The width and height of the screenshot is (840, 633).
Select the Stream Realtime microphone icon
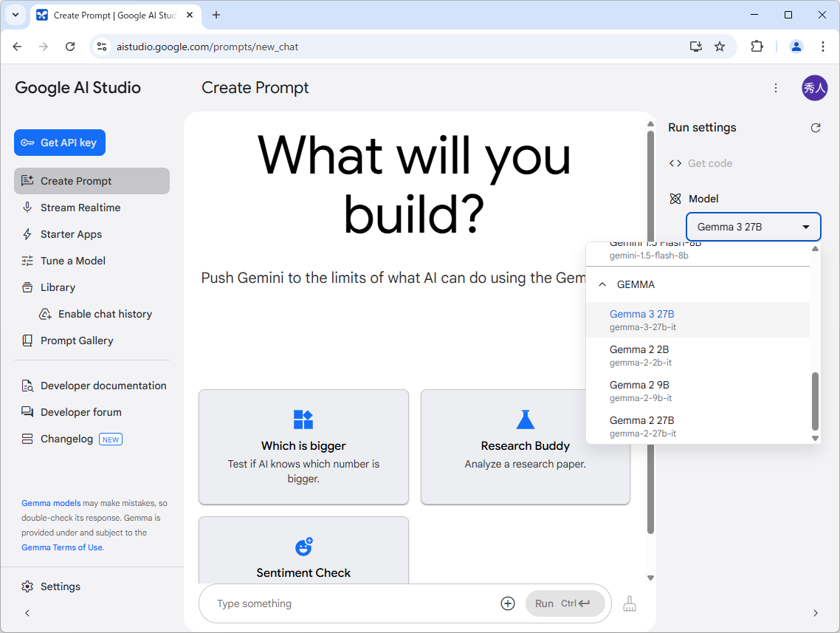click(x=27, y=208)
